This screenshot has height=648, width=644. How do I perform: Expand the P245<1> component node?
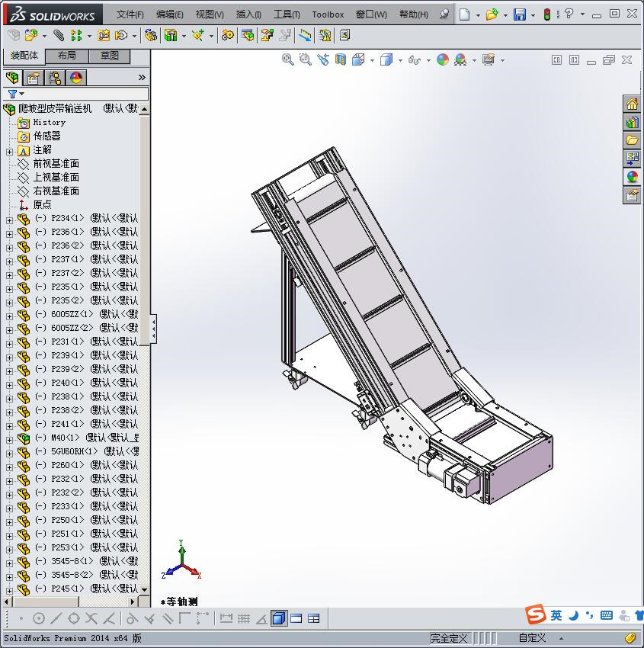(9, 591)
